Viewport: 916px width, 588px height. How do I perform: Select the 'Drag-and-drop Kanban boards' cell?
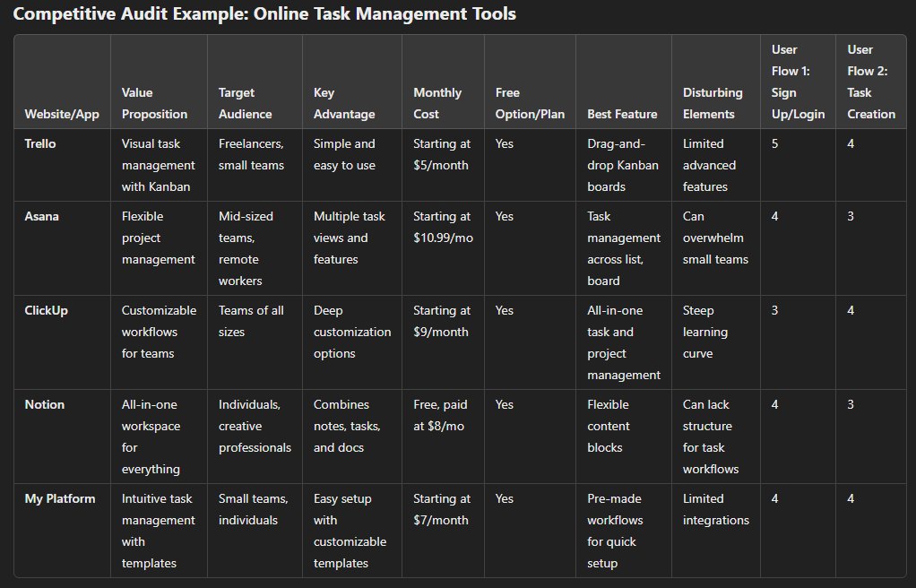tap(623, 165)
